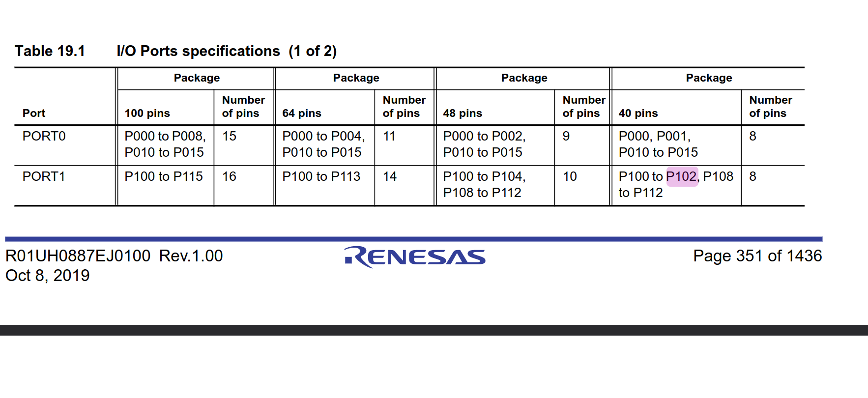Click the PORT1 row label
The height and width of the screenshot is (398, 868).
click(x=44, y=176)
